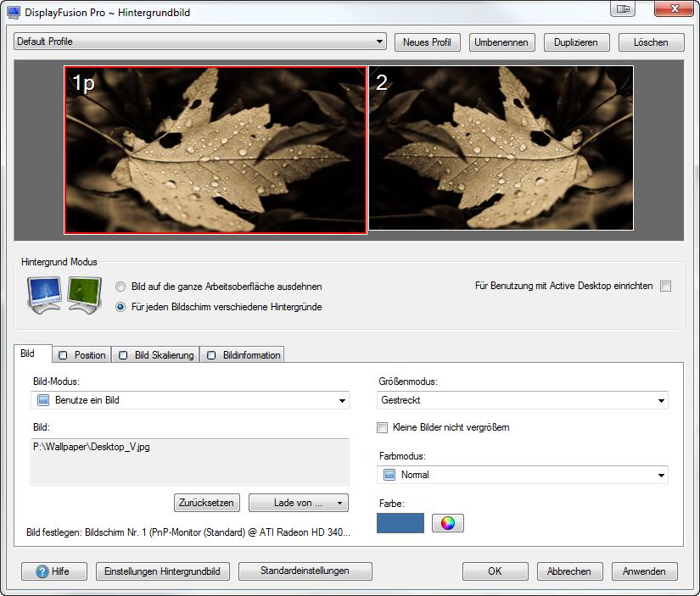
Task: Switch to the Position tab
Action: click(x=82, y=355)
